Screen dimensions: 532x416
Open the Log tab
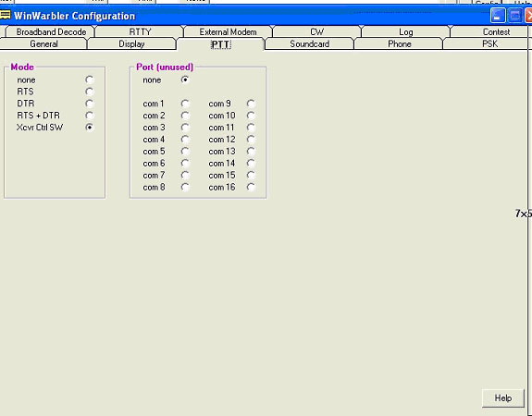406,31
